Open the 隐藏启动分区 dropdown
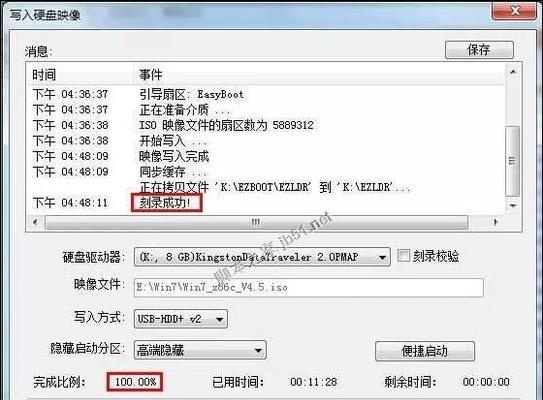The width and height of the screenshot is (543, 400). click(x=200, y=350)
